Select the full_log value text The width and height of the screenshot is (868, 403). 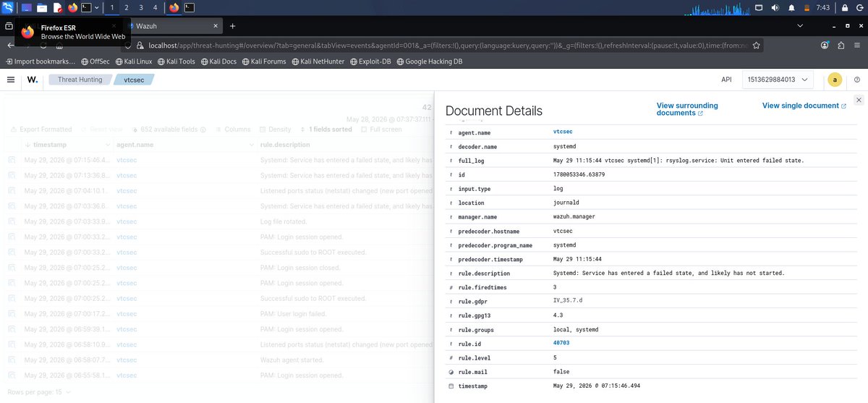pyautogui.click(x=678, y=160)
